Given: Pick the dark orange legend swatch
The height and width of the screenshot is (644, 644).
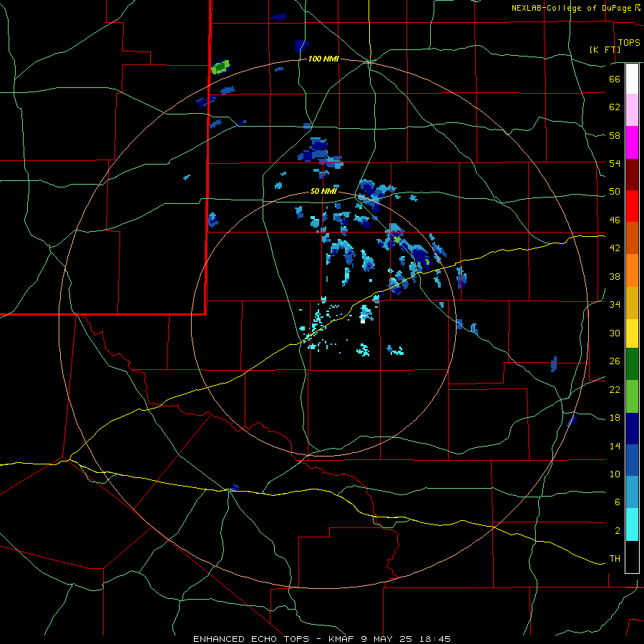Looking at the screenshot, I should point(632,238).
